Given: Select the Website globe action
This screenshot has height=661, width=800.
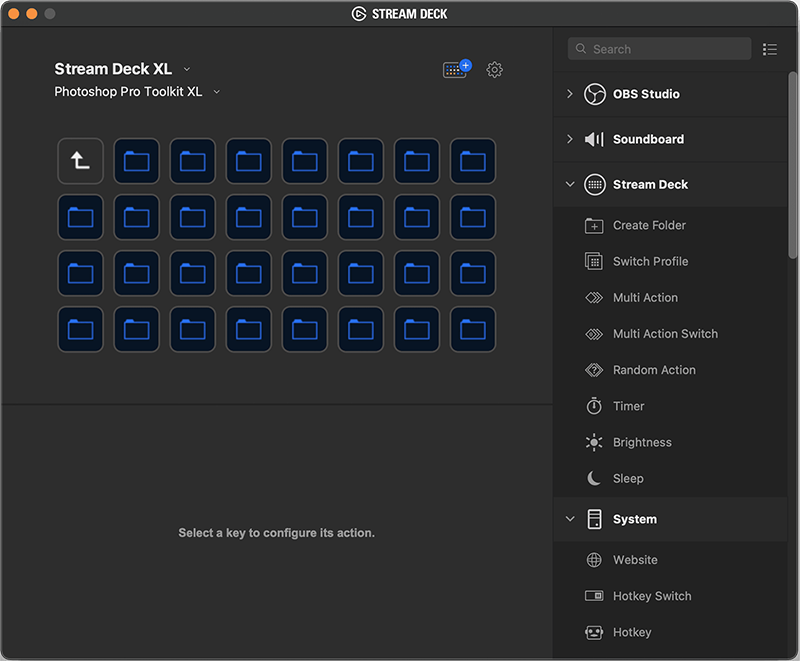Looking at the screenshot, I should 634,560.
